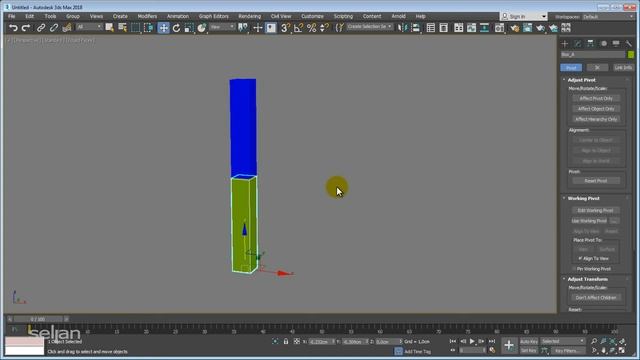640x360 pixels.
Task: Select the Bind to Space Warp tool
Action: (67, 28)
